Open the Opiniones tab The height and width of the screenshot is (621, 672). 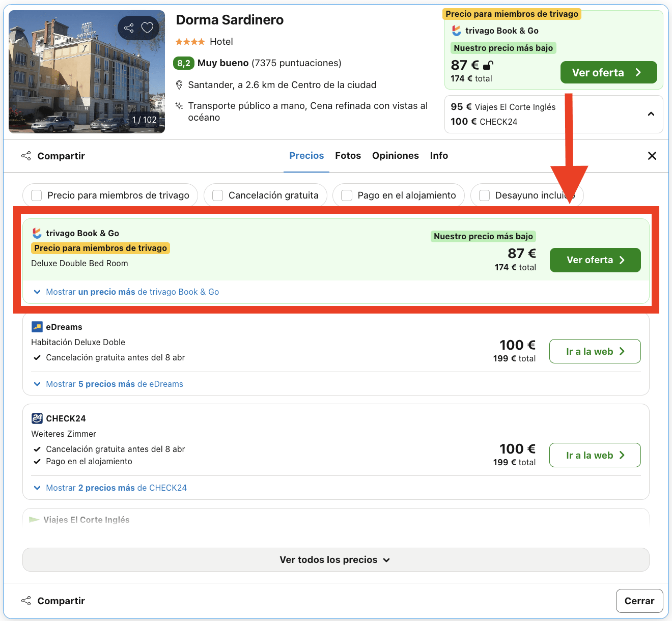click(396, 155)
